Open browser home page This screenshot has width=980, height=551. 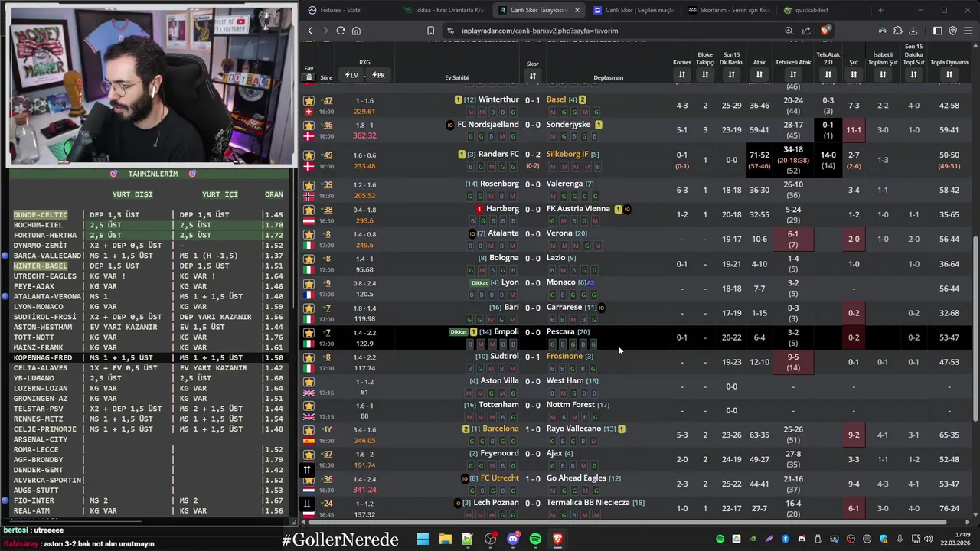click(356, 31)
